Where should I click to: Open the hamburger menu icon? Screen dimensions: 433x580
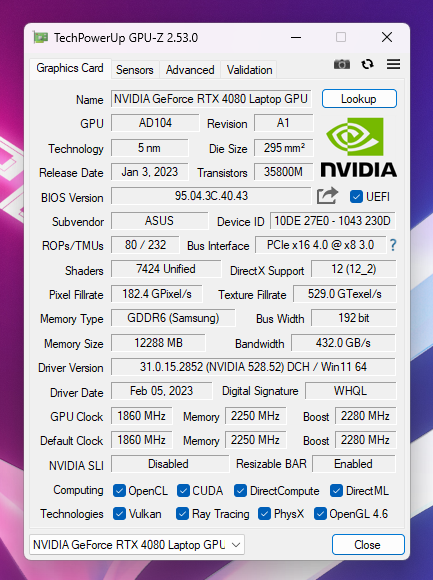click(393, 64)
